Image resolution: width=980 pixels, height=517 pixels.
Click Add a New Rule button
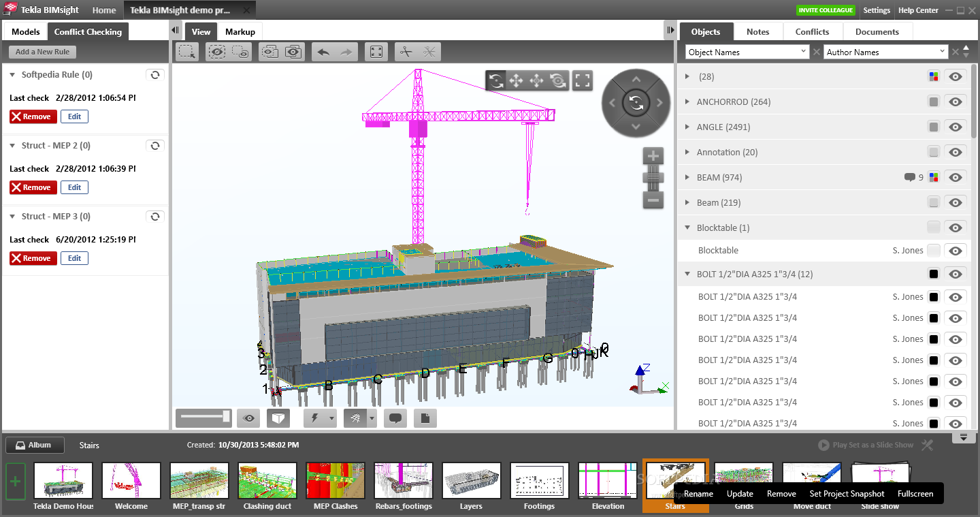43,52
